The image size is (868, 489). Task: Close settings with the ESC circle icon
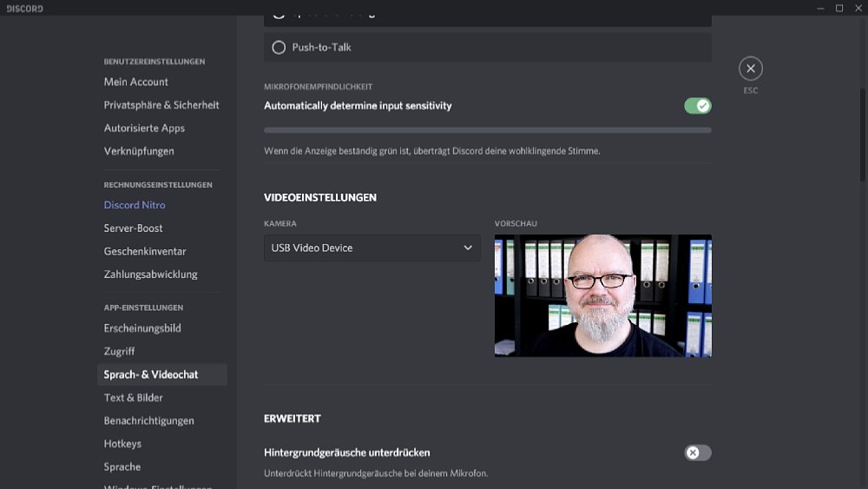coord(750,69)
